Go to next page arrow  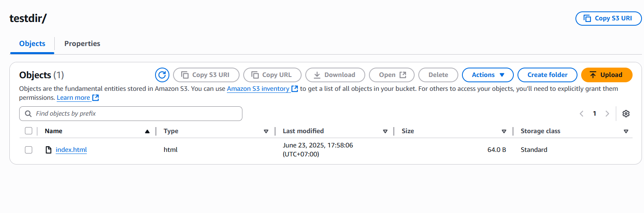pyautogui.click(x=607, y=114)
